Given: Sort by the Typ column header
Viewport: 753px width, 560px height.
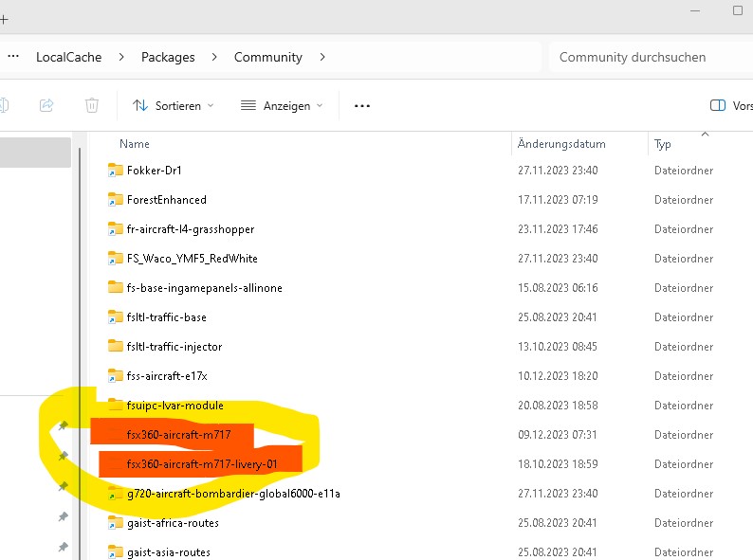Looking at the screenshot, I should tap(663, 144).
